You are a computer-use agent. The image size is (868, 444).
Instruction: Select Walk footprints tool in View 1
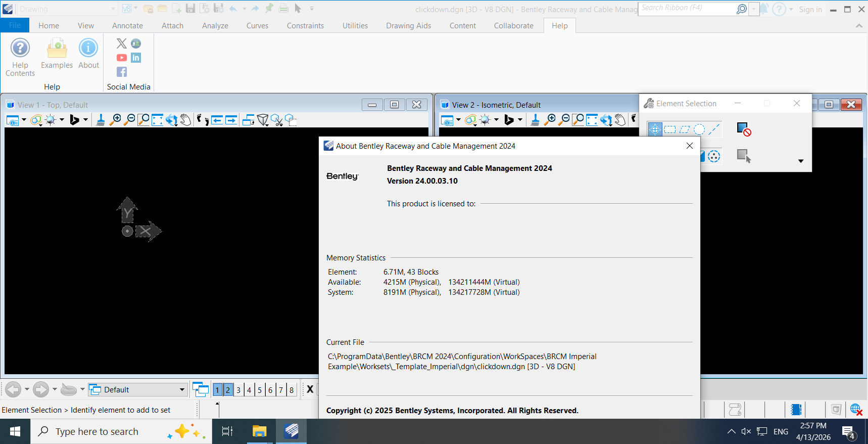(x=202, y=120)
